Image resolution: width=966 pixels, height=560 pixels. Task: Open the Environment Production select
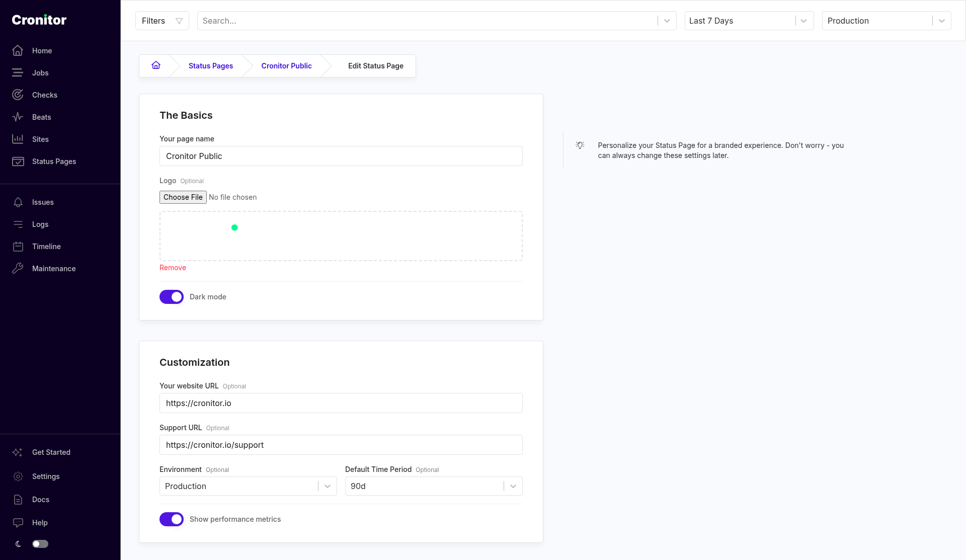(248, 486)
